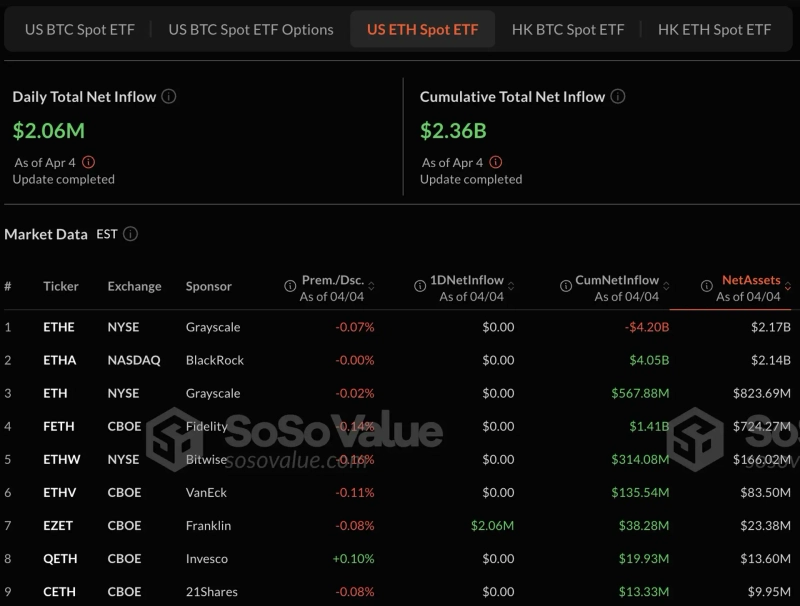Switch to the US BTC Spot ETF Options tab
This screenshot has height=606, width=800.
coord(249,29)
